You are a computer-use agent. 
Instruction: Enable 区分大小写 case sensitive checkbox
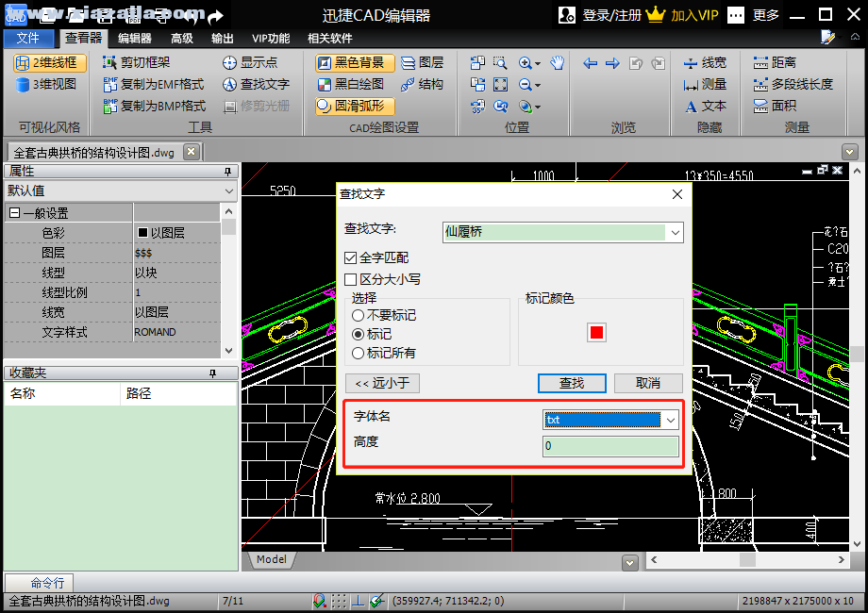tap(350, 279)
